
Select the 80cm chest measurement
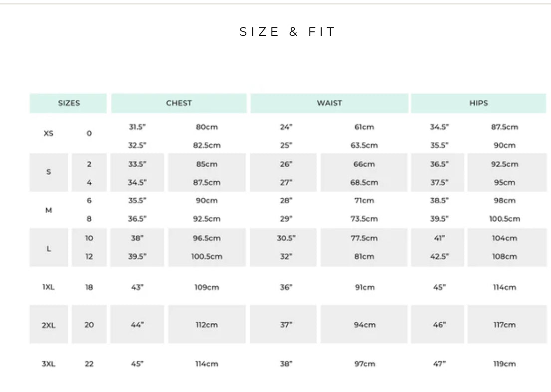206,127
